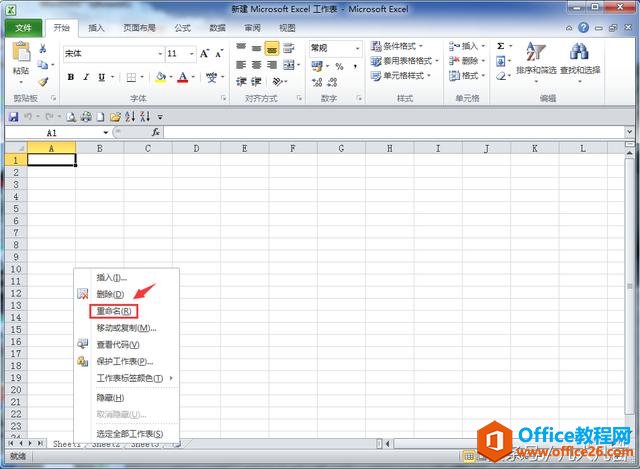Toggle center text alignment
The image size is (640, 469).
256,64
